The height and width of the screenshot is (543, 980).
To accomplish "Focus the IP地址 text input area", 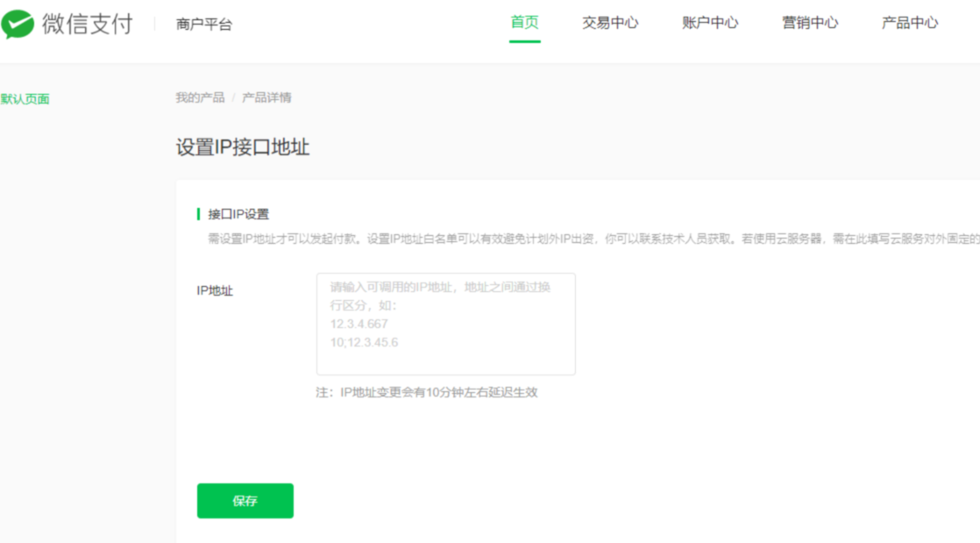I will pos(445,324).
